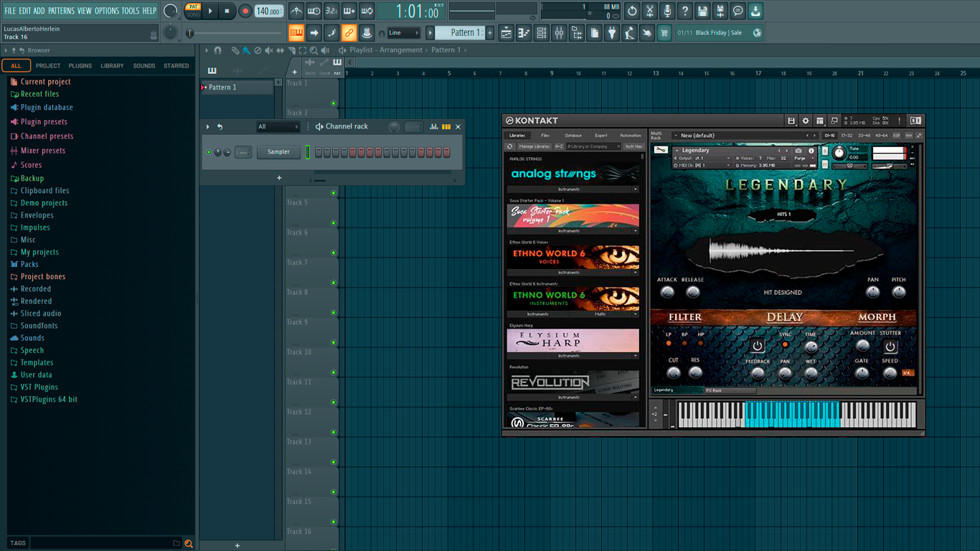The width and height of the screenshot is (980, 551).
Task: Click the render/export download icon
Action: pyautogui.click(x=755, y=11)
